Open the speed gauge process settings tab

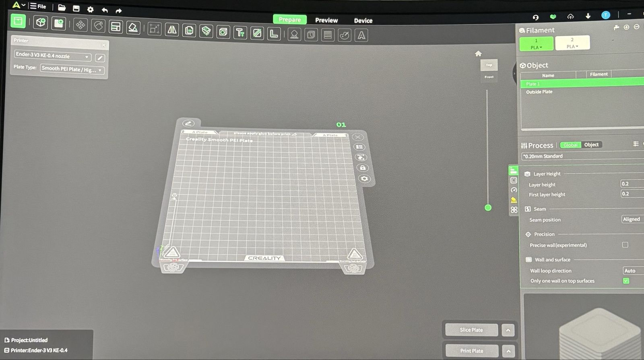coord(514,190)
